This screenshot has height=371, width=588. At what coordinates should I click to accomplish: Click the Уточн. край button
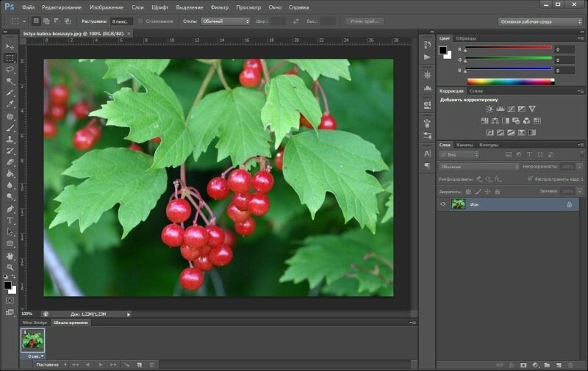pos(365,21)
